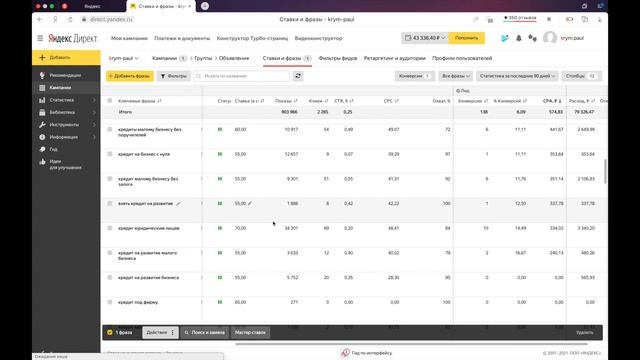Uncheck the yellow '1 фраза' selection checkbox
640x360 pixels.
coord(110,332)
